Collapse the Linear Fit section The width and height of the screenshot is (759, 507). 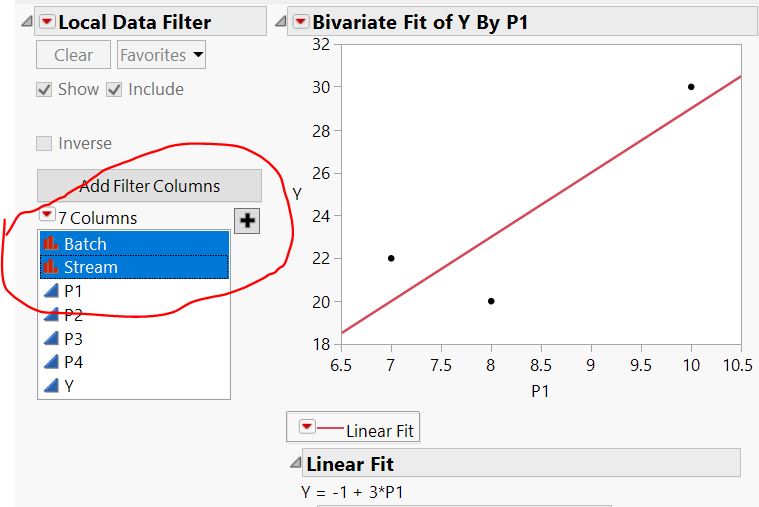[295, 464]
